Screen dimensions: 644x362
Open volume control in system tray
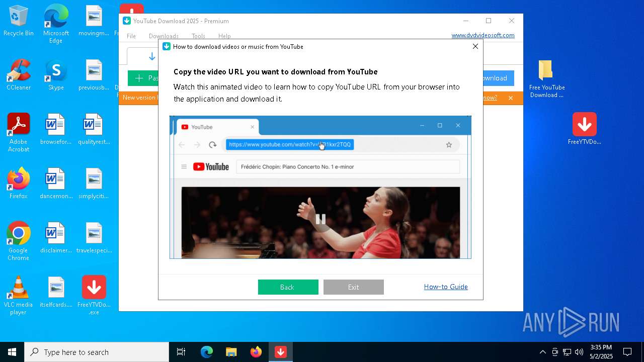[579, 352]
